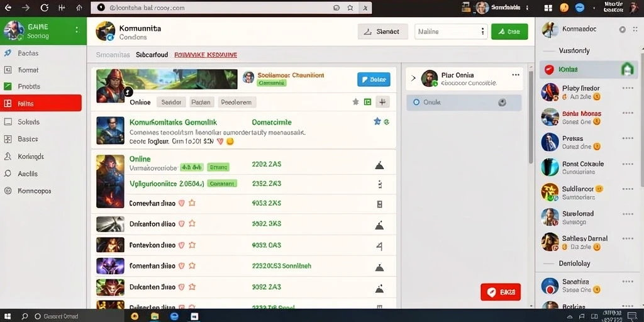Open the Naliine dropdown
This screenshot has height=322, width=644.
point(451,31)
